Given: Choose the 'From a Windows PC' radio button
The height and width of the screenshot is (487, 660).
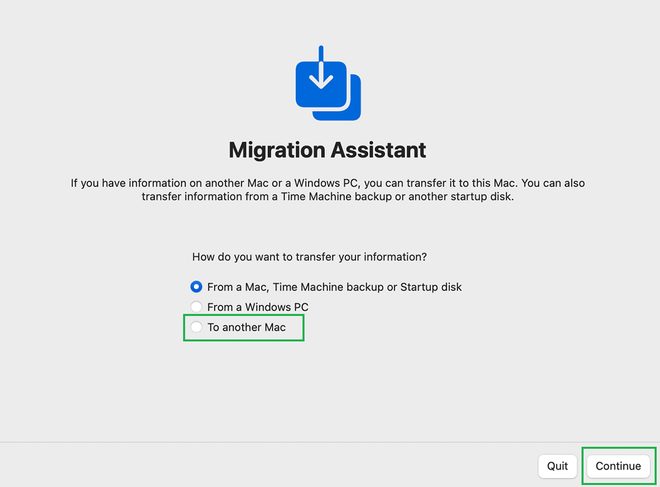Looking at the screenshot, I should [x=196, y=307].
